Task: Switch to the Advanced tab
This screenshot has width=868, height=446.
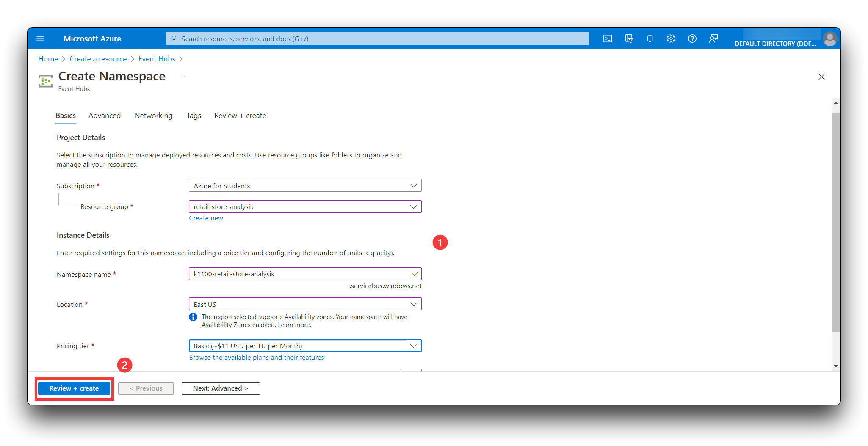Action: pos(105,116)
